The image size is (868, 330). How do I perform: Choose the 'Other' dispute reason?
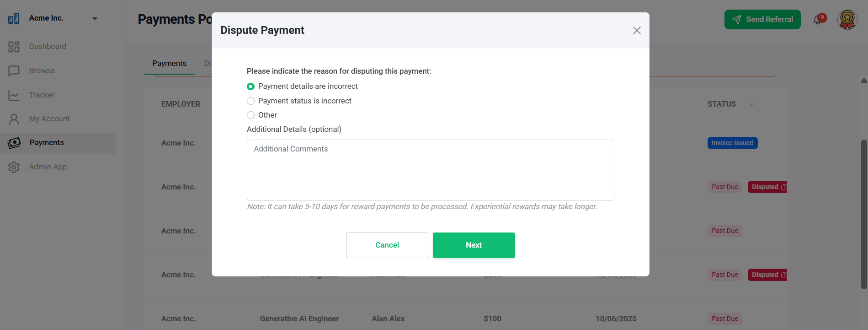click(x=250, y=115)
